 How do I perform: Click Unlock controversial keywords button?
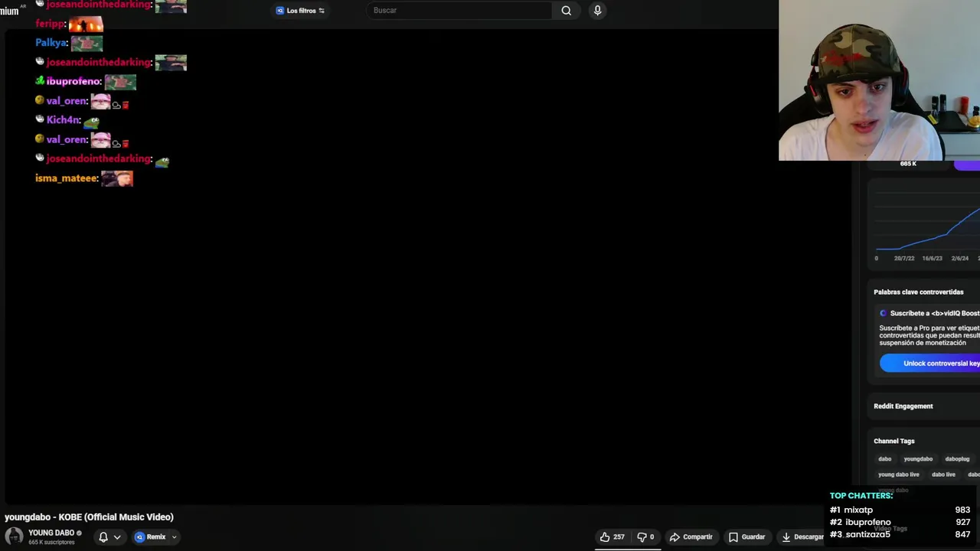[929, 364]
